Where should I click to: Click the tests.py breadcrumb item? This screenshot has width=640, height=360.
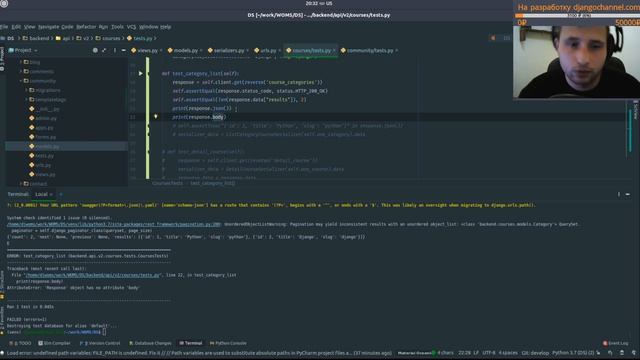pyautogui.click(x=140, y=38)
